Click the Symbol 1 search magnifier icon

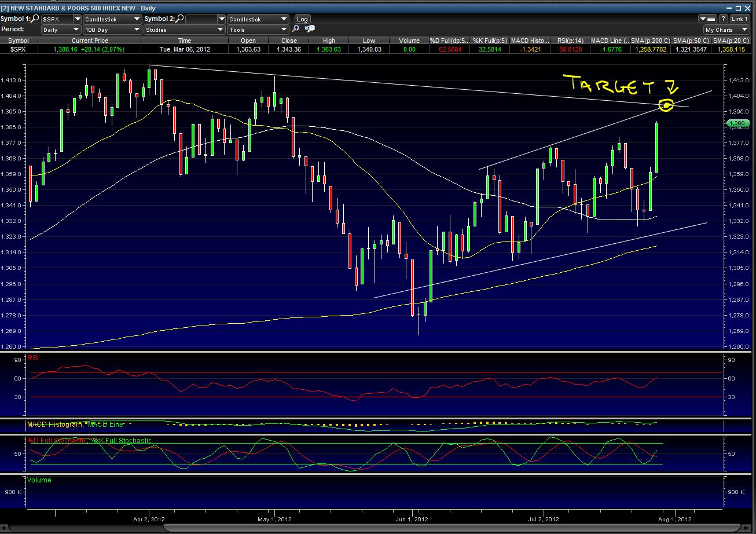[x=36, y=19]
